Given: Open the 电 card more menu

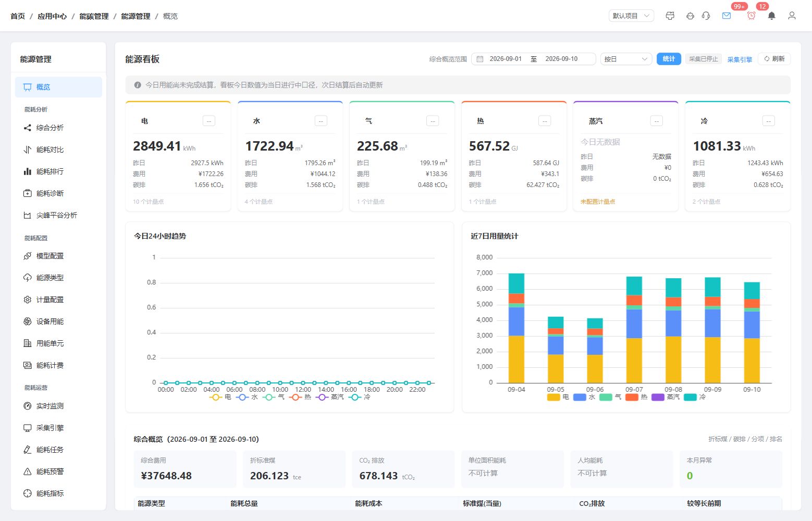Looking at the screenshot, I should pyautogui.click(x=208, y=121).
